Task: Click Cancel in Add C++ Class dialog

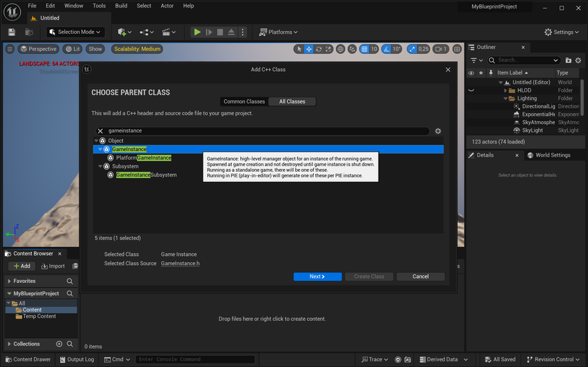Action: click(x=420, y=277)
